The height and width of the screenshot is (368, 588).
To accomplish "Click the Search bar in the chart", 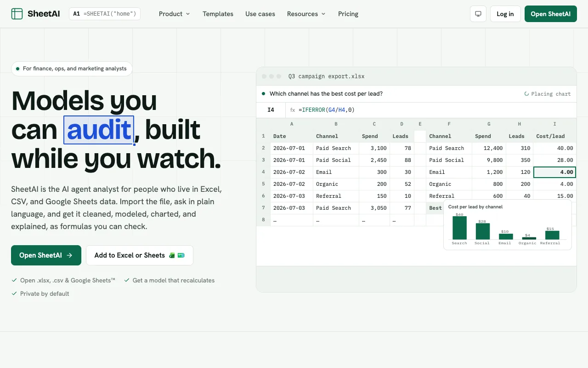I will pos(459,228).
